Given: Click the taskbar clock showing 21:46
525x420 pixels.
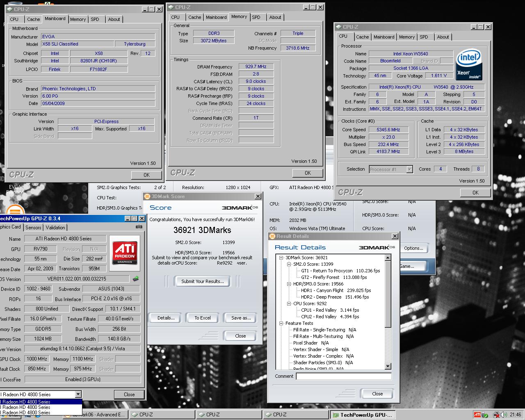Looking at the screenshot, I should pyautogui.click(x=516, y=415).
